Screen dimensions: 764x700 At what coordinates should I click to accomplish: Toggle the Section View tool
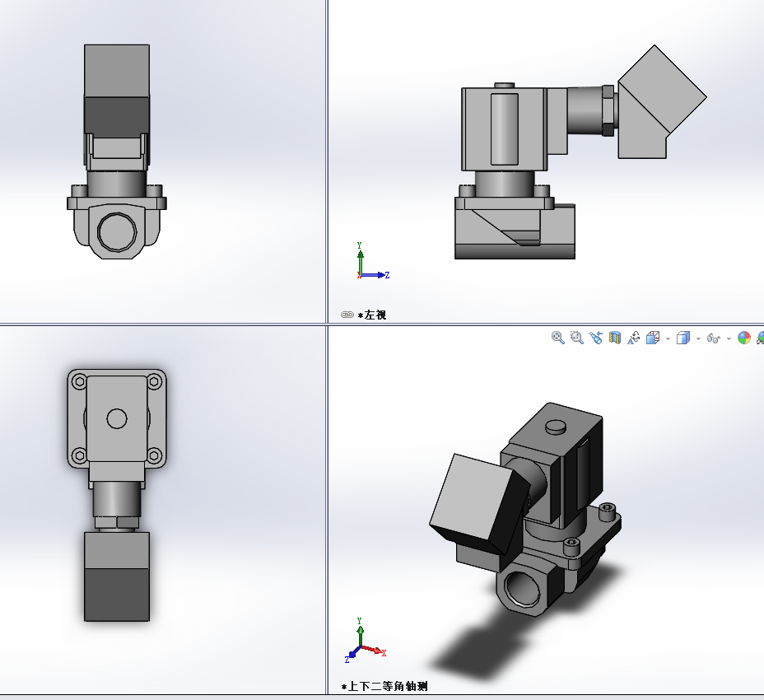coord(615,338)
